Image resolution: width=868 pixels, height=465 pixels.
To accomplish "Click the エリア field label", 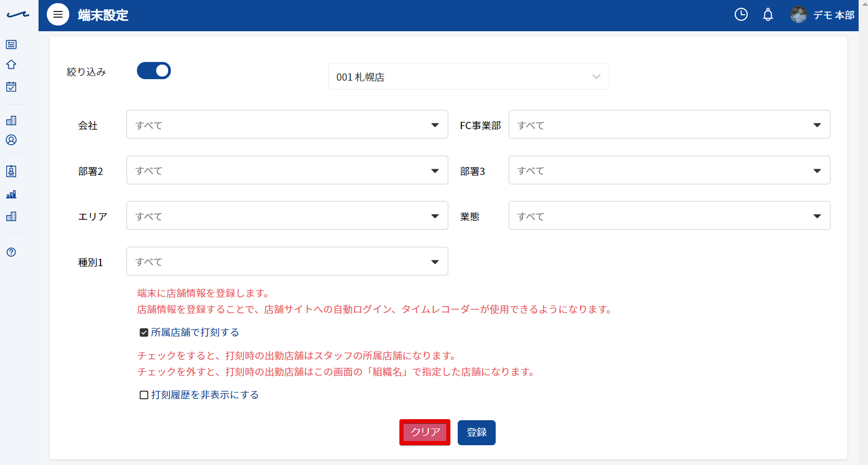I will coord(93,217).
